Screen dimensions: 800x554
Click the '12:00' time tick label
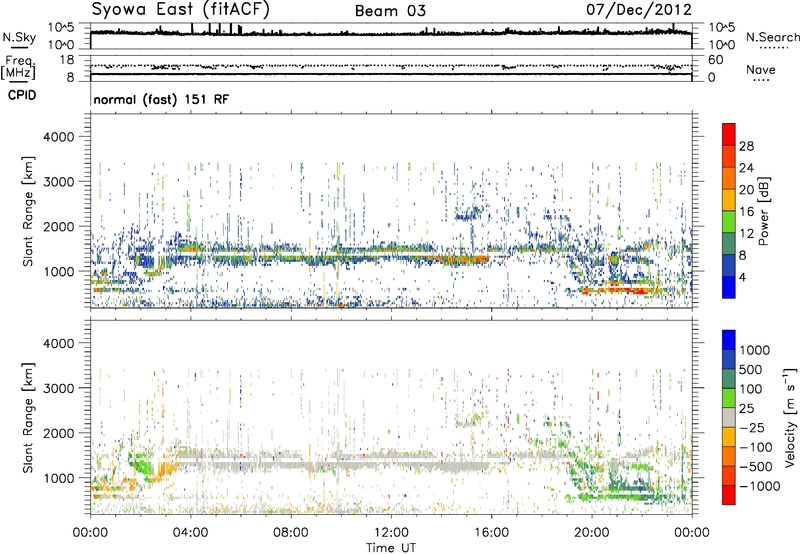[391, 533]
